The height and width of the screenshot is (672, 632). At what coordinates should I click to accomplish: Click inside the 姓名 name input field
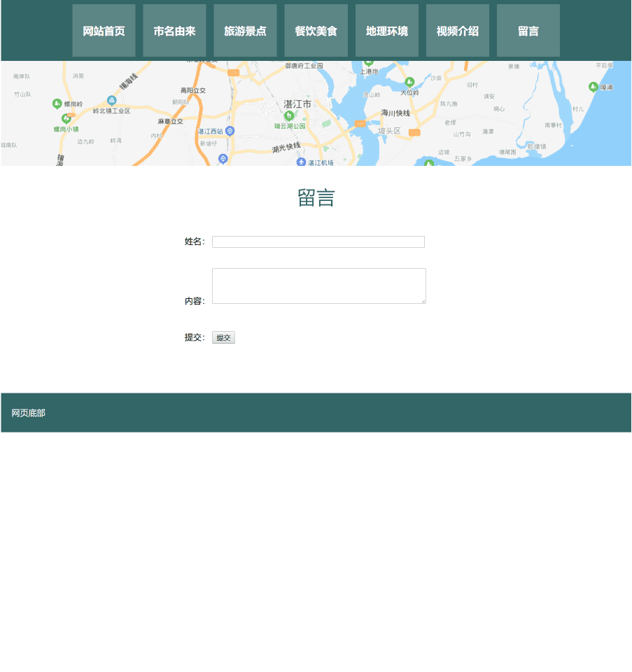click(x=318, y=241)
